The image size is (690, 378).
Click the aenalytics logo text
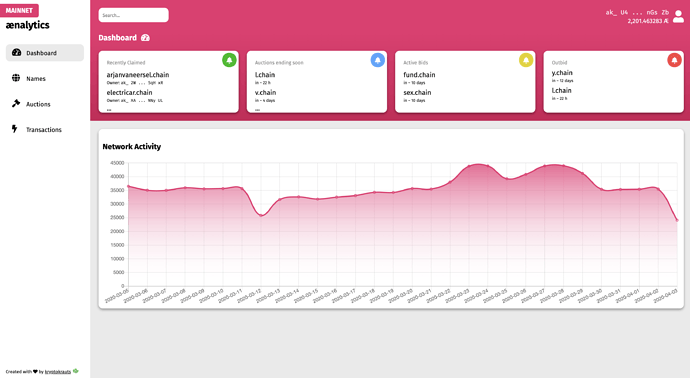tap(27, 25)
